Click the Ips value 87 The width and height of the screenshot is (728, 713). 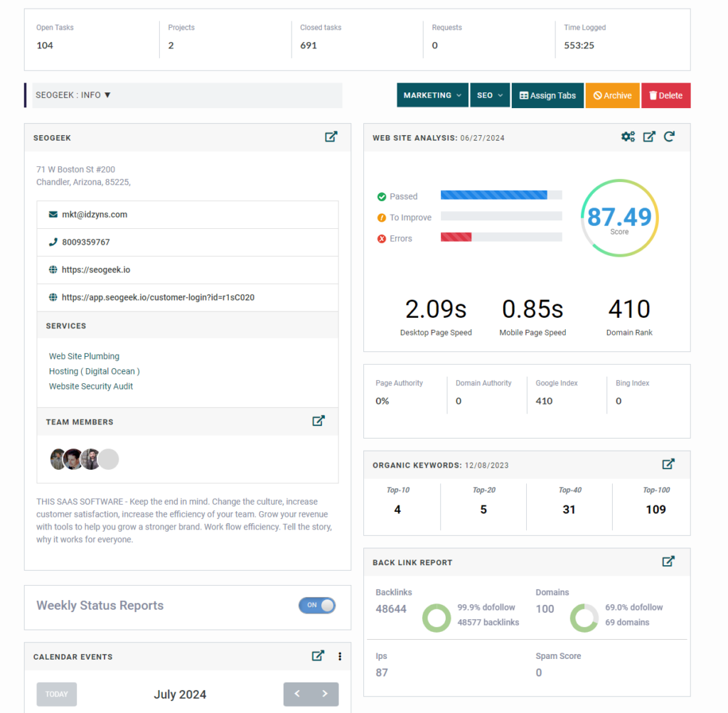382,672
